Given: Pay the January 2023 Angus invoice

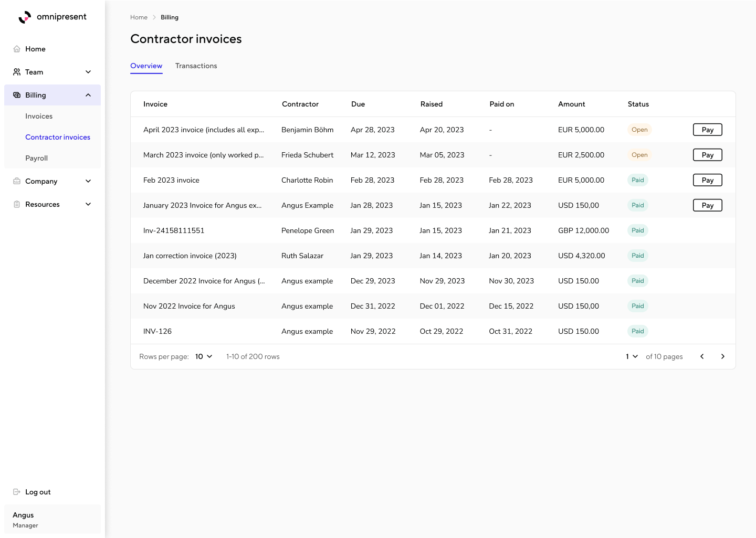Looking at the screenshot, I should point(708,205).
